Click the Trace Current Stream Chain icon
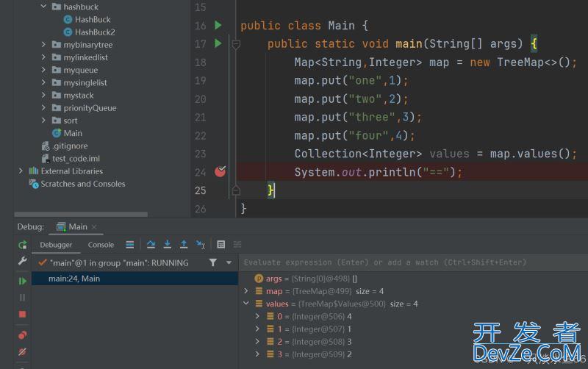Image resolution: width=588 pixels, height=369 pixels. (237, 245)
